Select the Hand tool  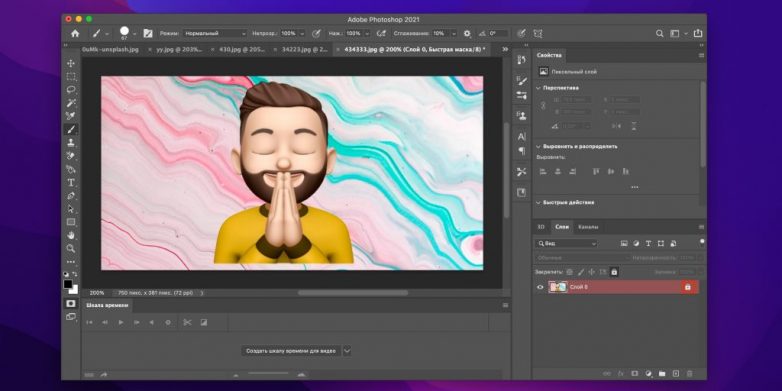[71, 235]
